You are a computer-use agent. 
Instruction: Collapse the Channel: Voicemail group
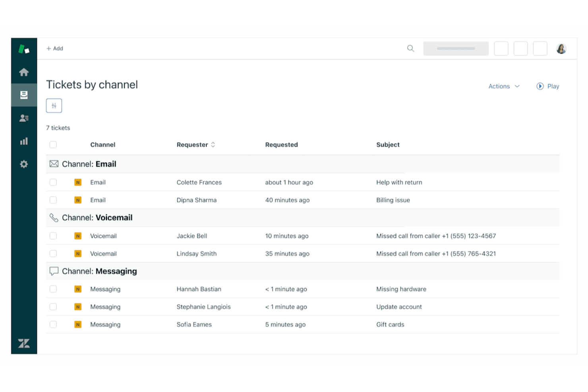click(97, 218)
